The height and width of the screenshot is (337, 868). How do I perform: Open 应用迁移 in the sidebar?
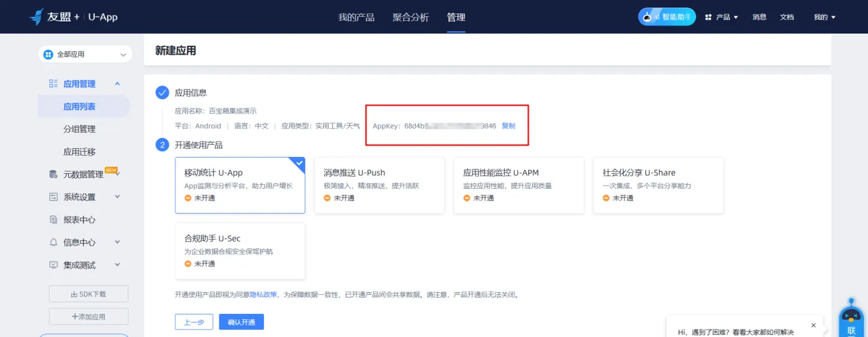tap(79, 152)
